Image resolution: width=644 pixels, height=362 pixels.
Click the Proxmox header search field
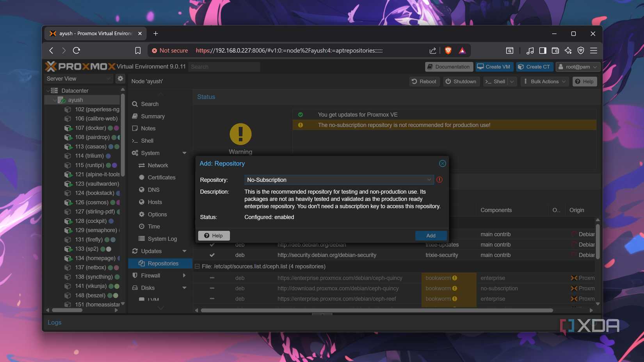pos(224,67)
